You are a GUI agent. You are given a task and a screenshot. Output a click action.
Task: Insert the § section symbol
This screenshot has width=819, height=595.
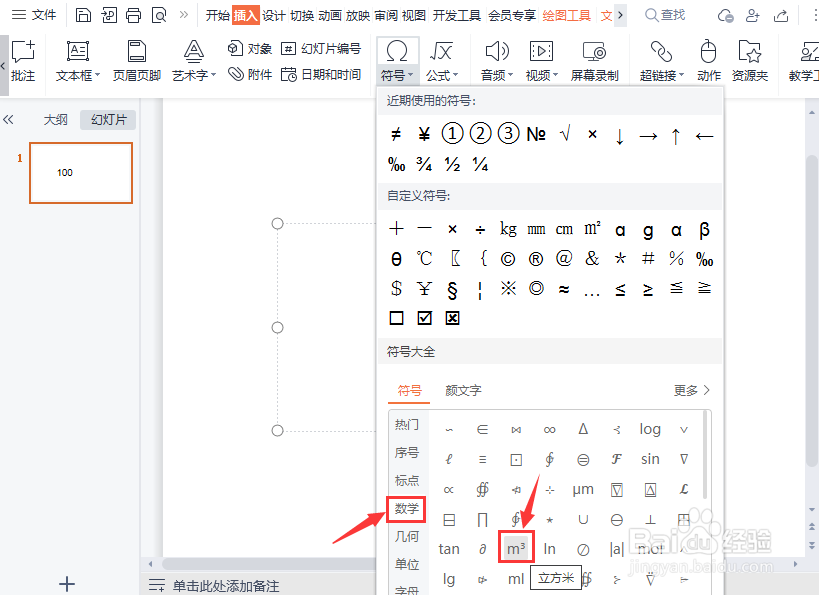[452, 289]
